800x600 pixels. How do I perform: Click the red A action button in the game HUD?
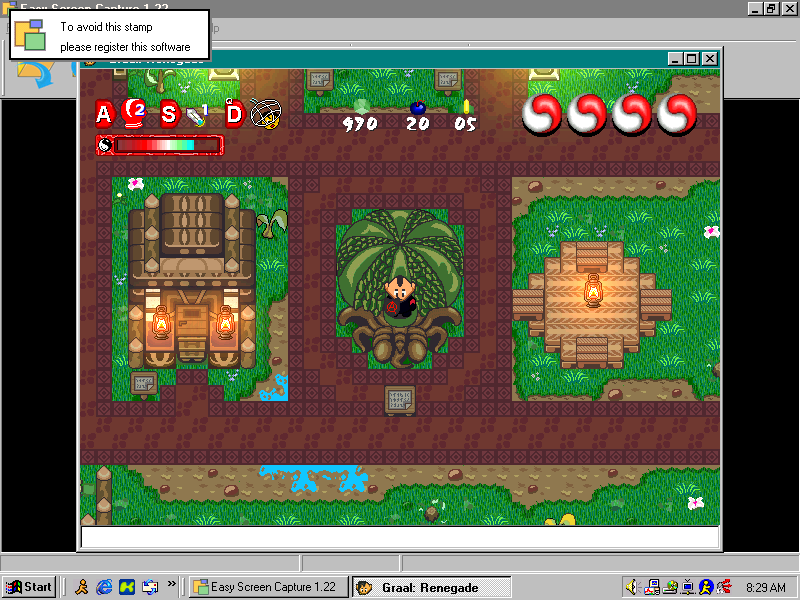pyautogui.click(x=104, y=113)
